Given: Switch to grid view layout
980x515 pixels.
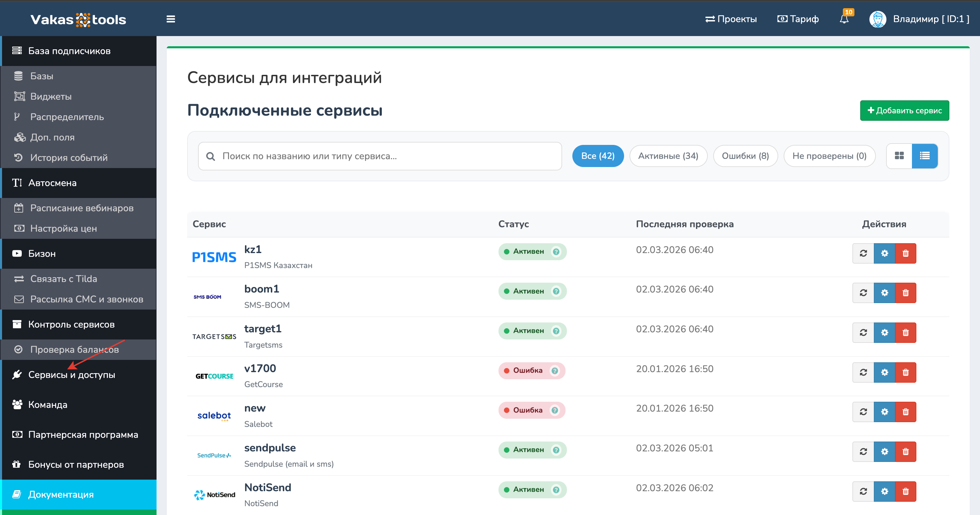Looking at the screenshot, I should (899, 156).
